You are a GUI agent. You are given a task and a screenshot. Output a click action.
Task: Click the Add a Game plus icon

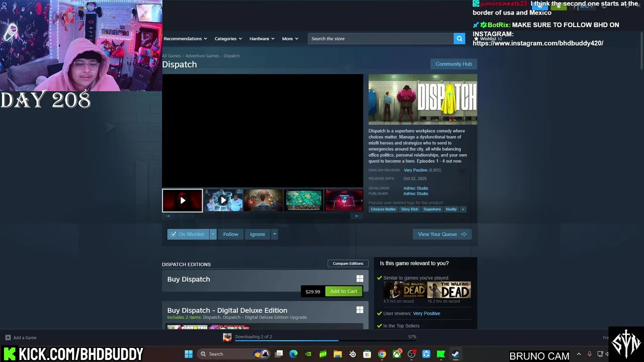coord(8,337)
